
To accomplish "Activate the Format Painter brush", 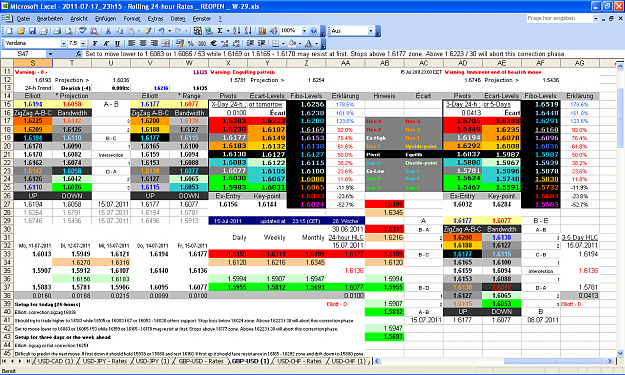I will tap(147, 31).
